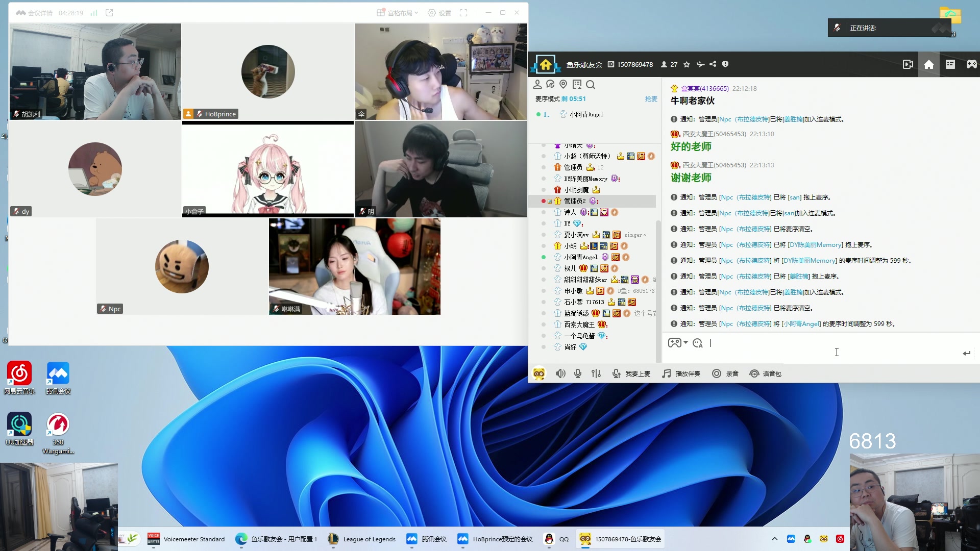
Task: Click the raccoon avatar in bottom toolbar
Action: point(539,374)
